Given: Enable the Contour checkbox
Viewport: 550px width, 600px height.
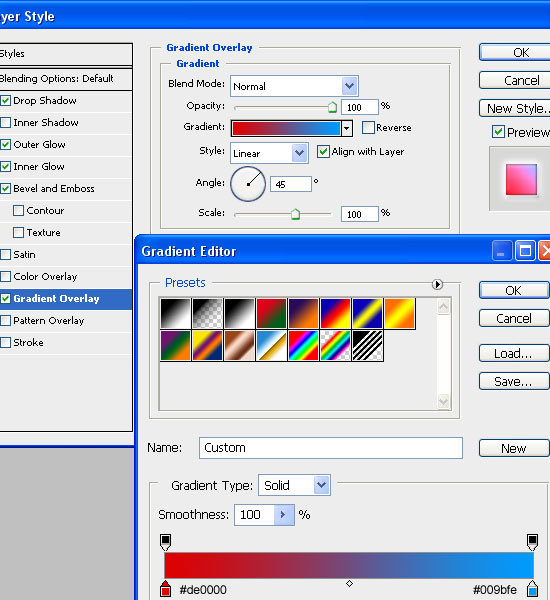Looking at the screenshot, I should (x=18, y=210).
